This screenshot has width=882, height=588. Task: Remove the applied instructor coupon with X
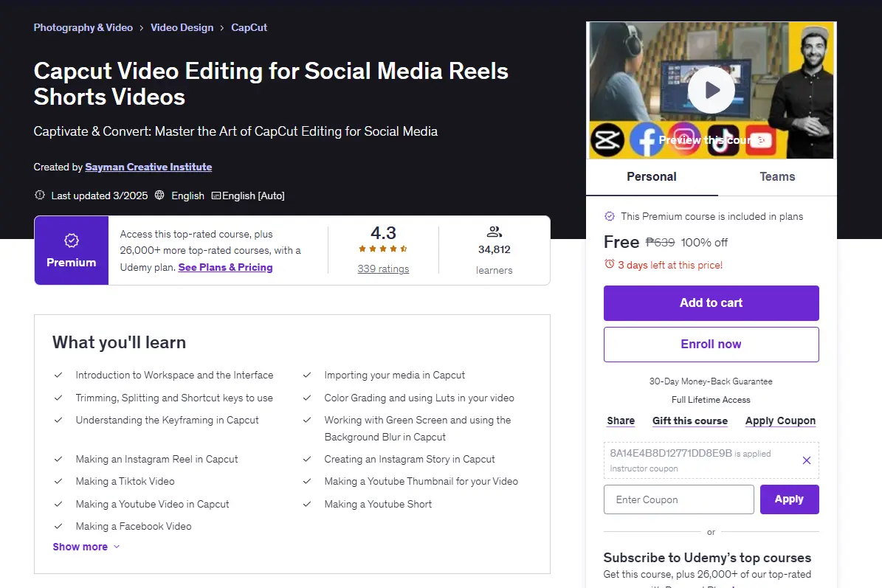[806, 460]
